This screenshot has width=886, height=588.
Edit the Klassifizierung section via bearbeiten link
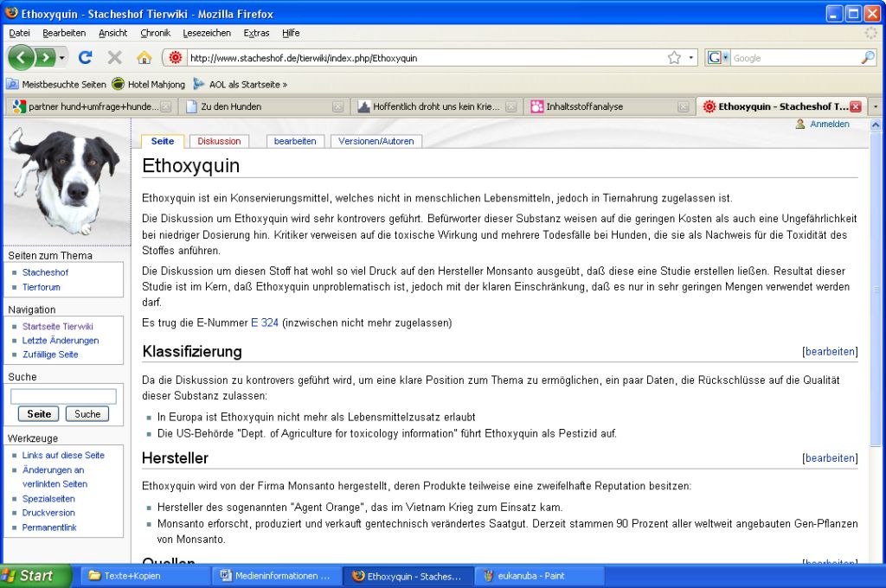click(x=830, y=351)
